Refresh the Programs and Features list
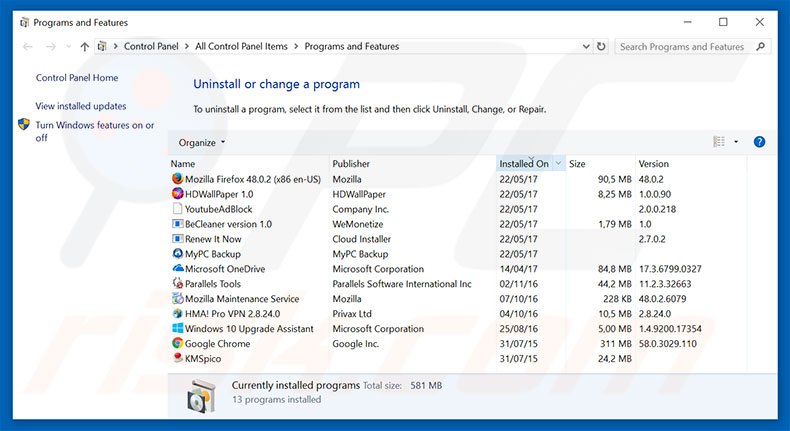This screenshot has height=431, width=790. click(601, 46)
